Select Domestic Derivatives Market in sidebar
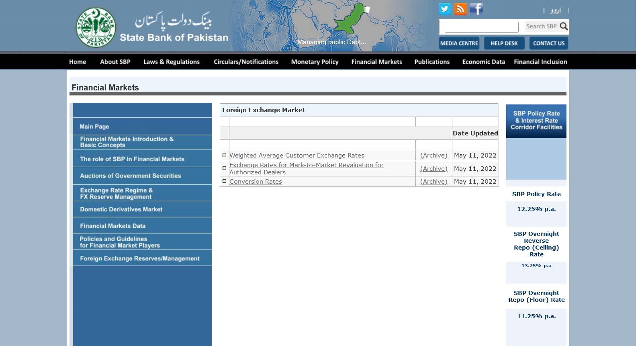 (x=121, y=209)
